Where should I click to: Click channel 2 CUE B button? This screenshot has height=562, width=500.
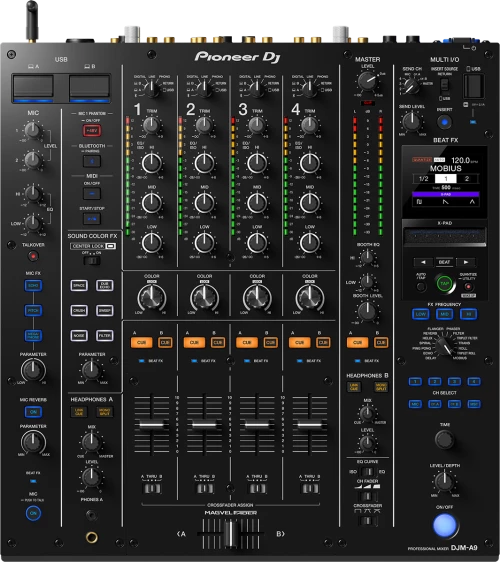(218, 343)
